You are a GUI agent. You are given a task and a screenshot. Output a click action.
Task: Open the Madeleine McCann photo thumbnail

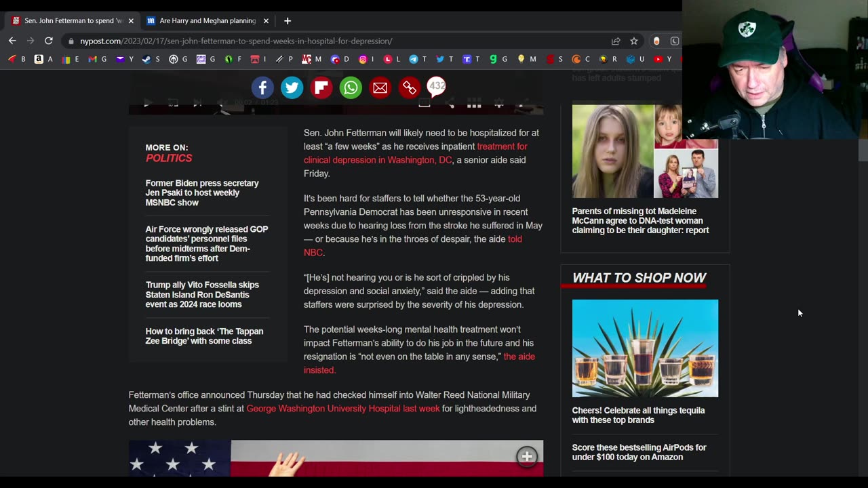[x=645, y=150]
